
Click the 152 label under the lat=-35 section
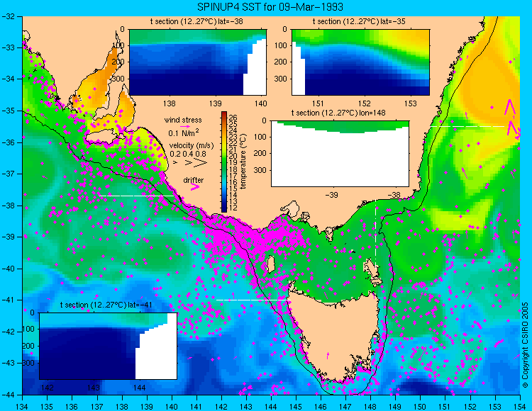pos(365,103)
